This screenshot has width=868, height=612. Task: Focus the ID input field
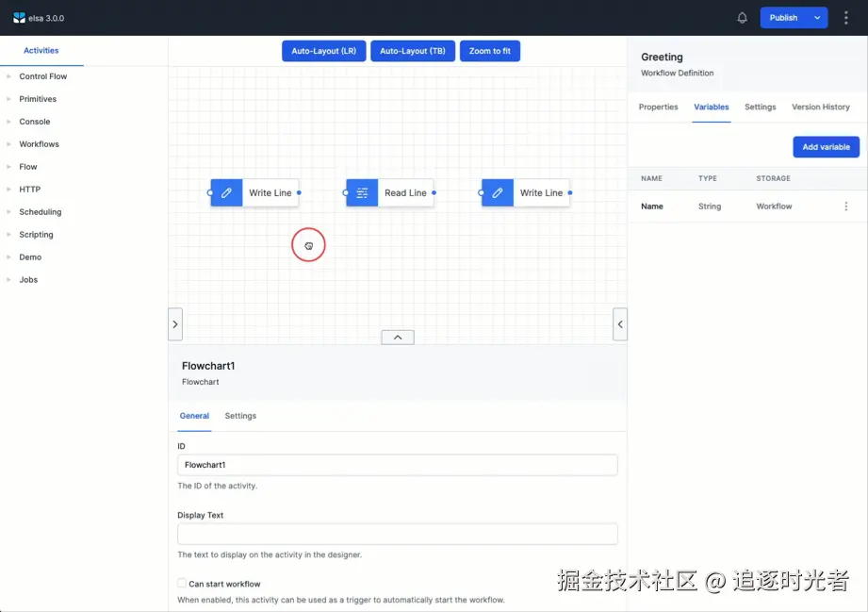(x=398, y=465)
